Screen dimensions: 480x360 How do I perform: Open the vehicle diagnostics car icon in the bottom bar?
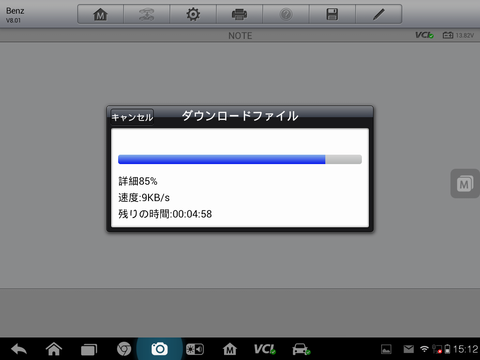tap(301, 349)
